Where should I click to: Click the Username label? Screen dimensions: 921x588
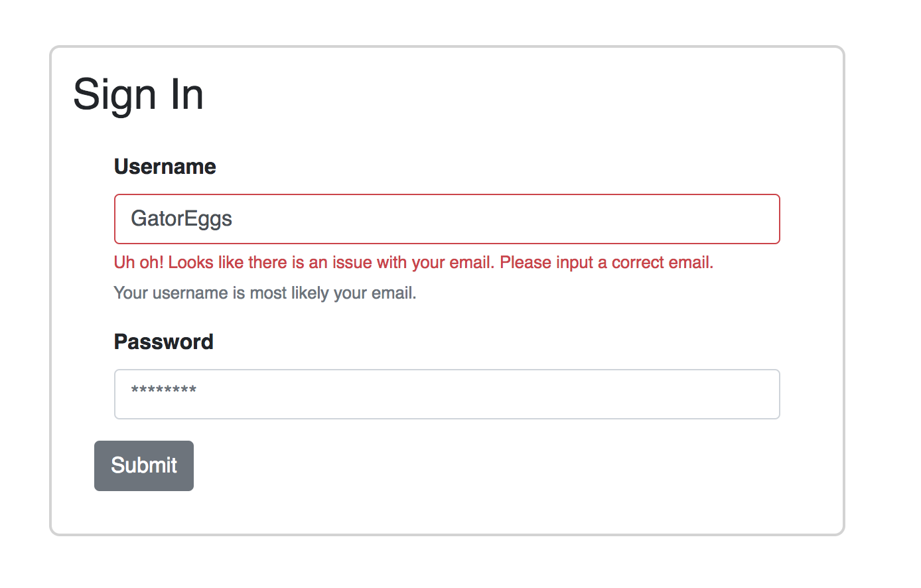[x=165, y=167]
